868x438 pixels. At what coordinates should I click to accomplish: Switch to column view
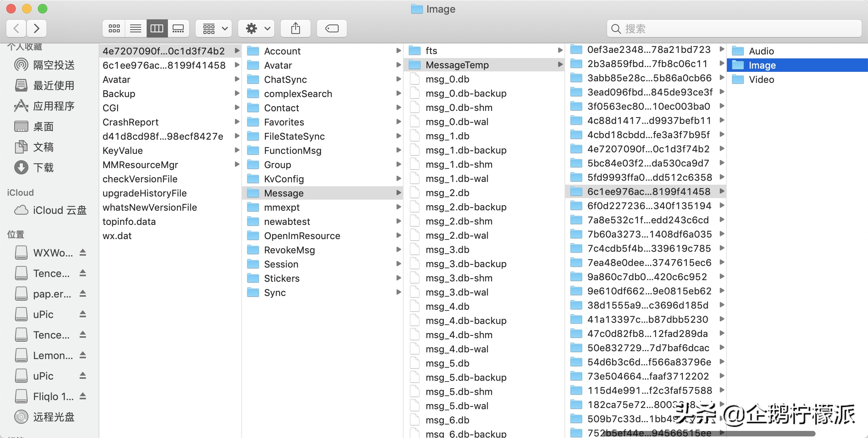157,28
